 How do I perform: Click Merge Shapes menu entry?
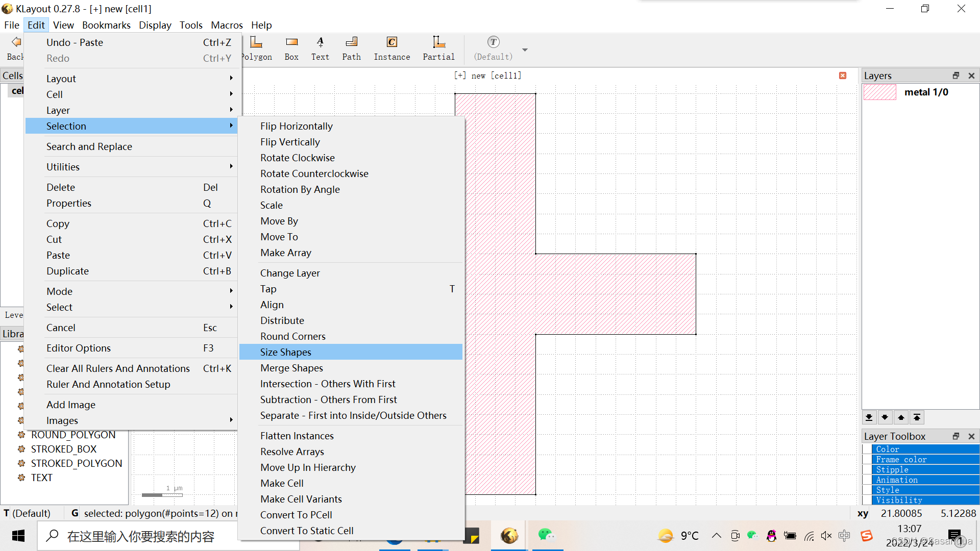coord(291,368)
